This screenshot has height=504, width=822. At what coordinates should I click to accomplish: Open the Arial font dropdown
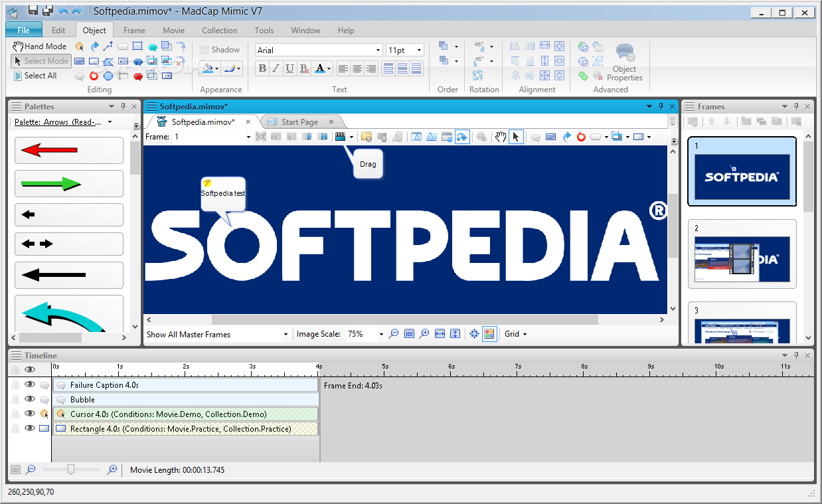pyautogui.click(x=378, y=50)
